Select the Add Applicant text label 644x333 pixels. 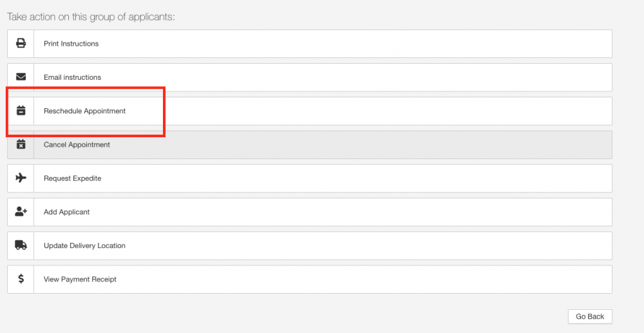coord(66,212)
